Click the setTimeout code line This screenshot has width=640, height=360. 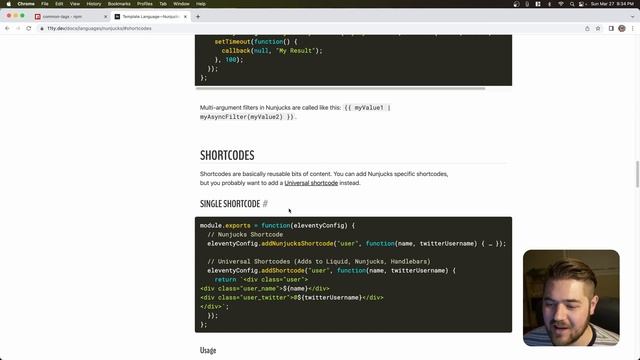tap(256, 42)
